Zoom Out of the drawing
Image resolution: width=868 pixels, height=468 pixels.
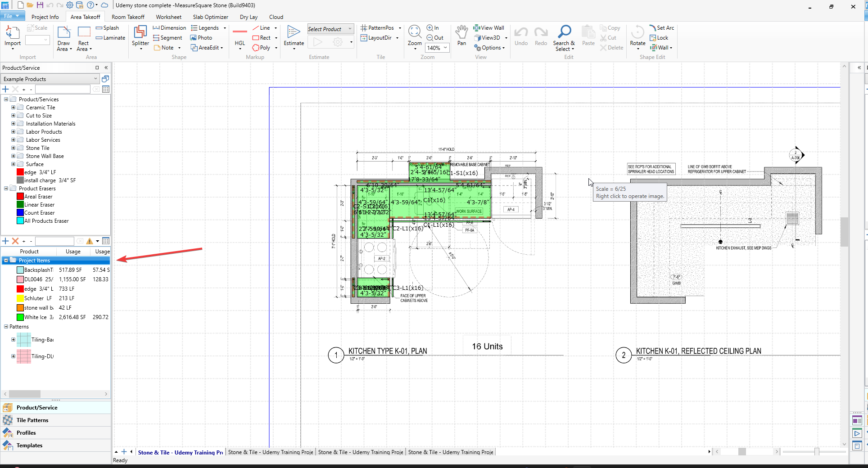[x=435, y=38]
